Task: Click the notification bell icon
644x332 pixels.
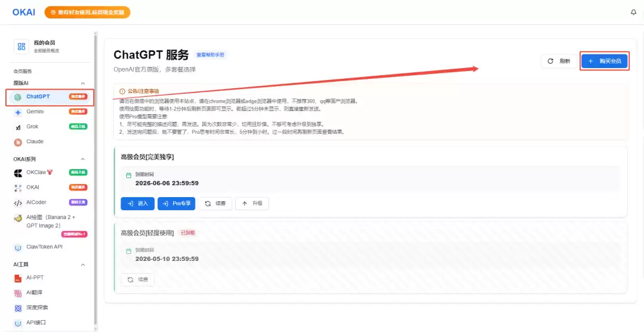Action: pyautogui.click(x=633, y=13)
